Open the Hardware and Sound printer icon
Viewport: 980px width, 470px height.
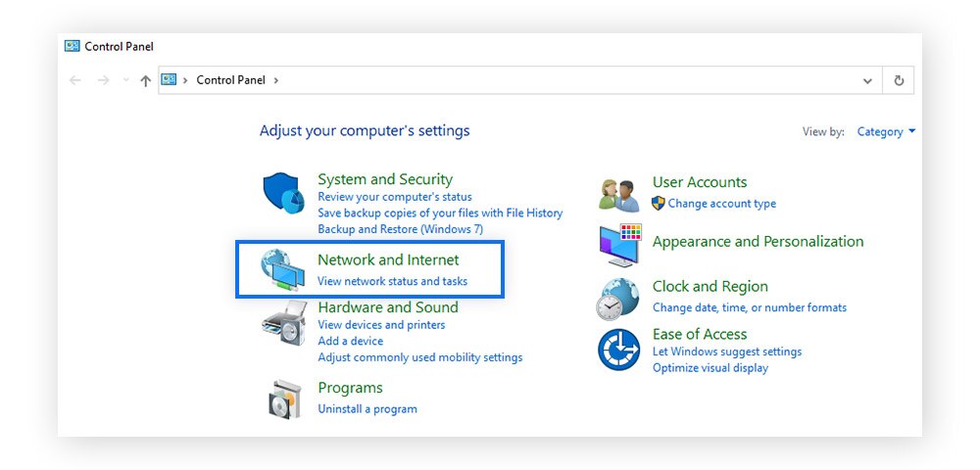click(x=284, y=323)
